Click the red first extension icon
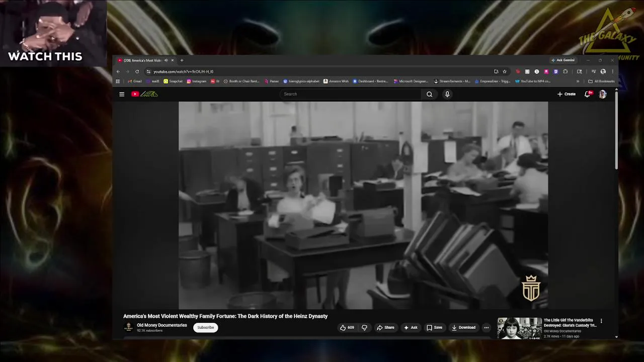 518,71
